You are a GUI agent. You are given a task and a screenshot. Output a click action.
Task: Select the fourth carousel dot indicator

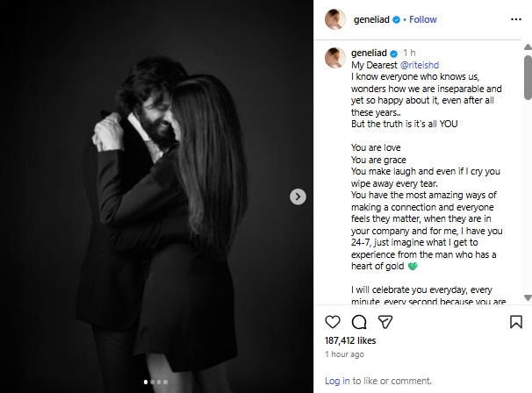(165, 382)
